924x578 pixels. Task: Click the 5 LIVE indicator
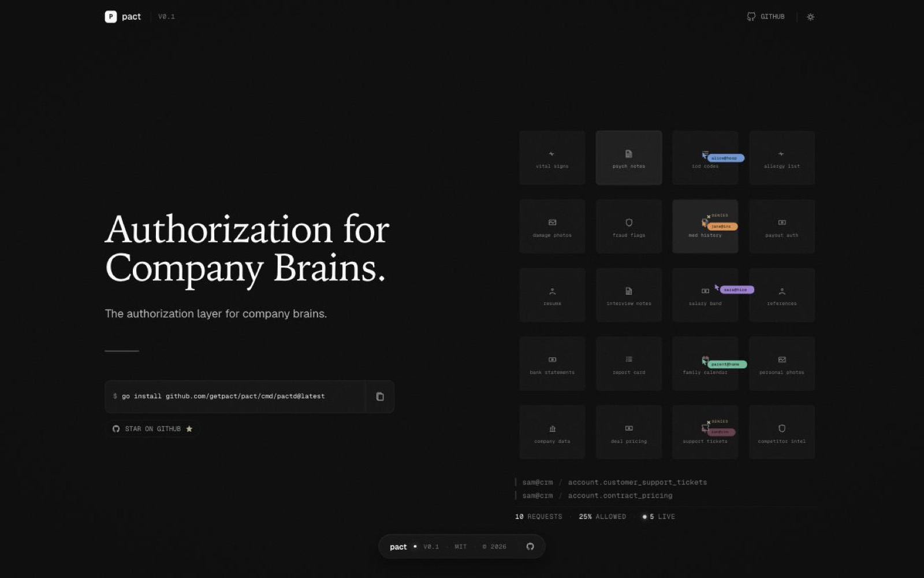click(659, 517)
